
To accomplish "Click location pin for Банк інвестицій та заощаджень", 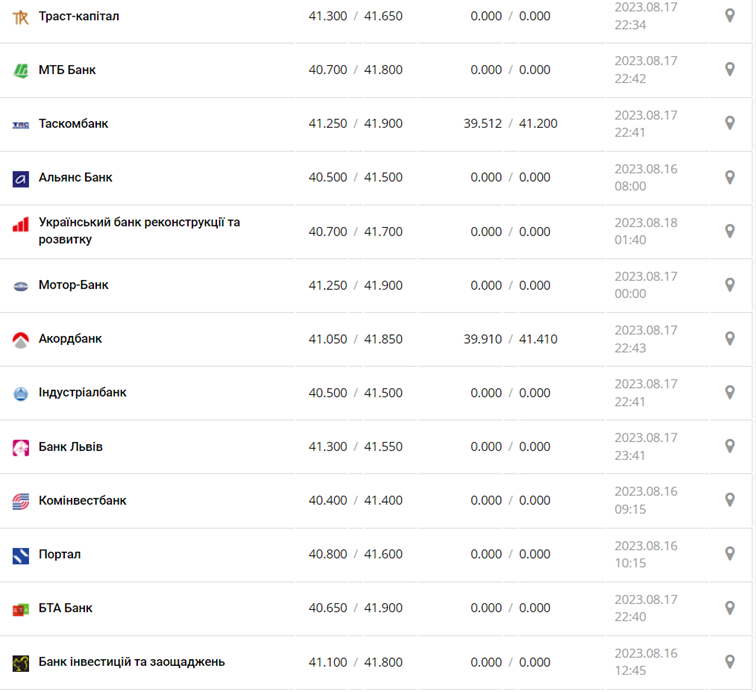I will (x=730, y=662).
